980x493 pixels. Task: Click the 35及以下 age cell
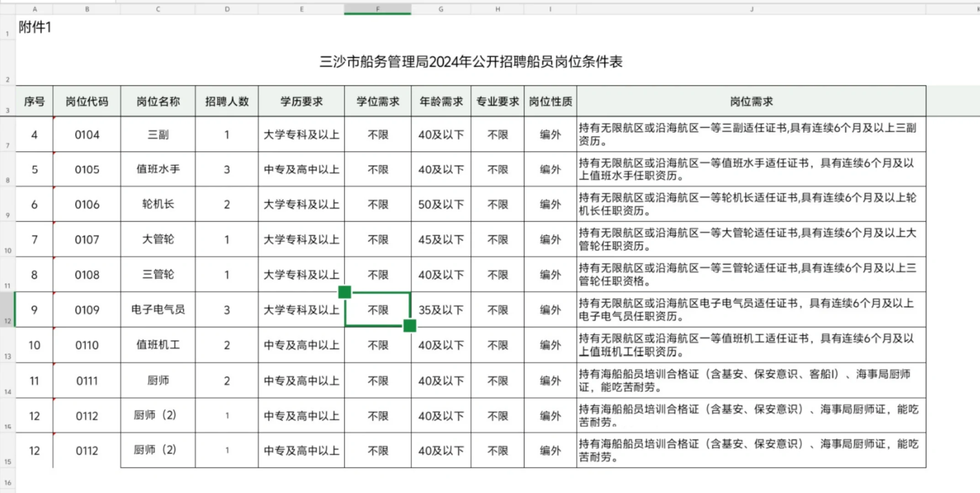click(x=441, y=310)
